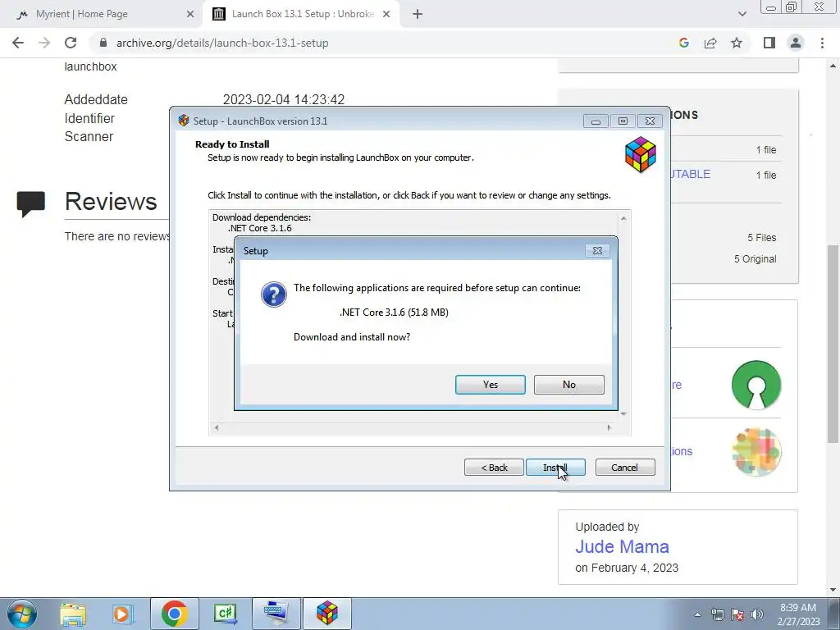This screenshot has height=630, width=840.
Task: Click the network tray icon
Action: point(717,614)
